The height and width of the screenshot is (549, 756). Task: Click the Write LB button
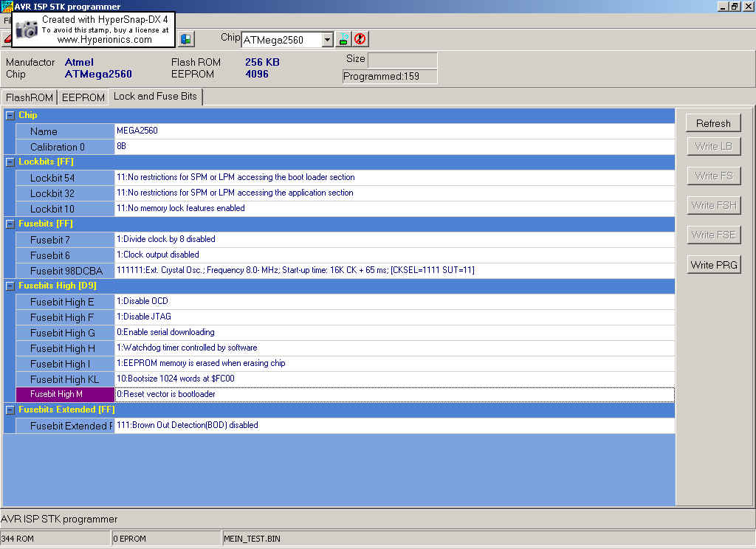[x=713, y=147]
